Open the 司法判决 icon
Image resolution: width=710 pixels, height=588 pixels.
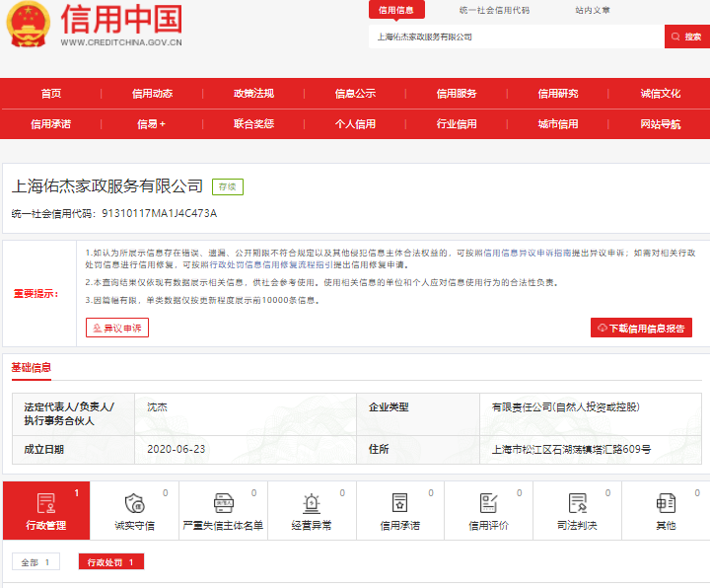coord(577,503)
